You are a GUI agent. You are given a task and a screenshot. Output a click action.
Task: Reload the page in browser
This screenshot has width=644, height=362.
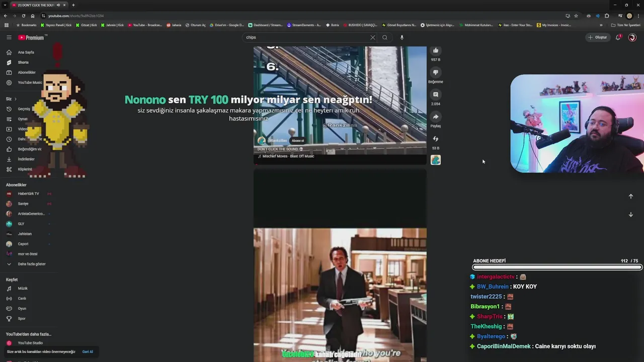click(x=24, y=16)
